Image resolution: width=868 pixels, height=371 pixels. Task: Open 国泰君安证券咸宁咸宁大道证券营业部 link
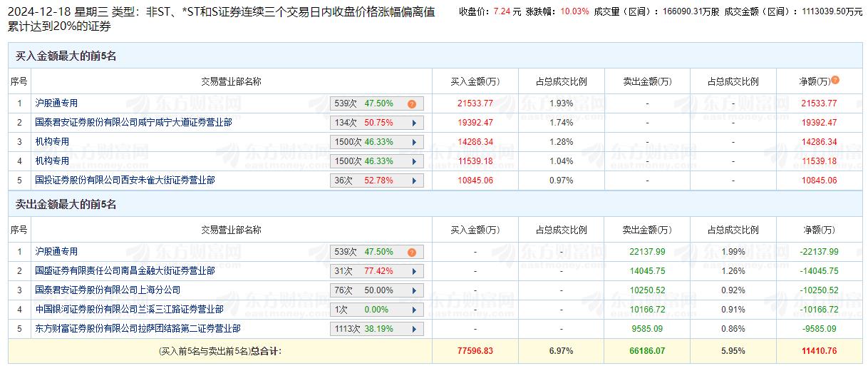(133, 123)
